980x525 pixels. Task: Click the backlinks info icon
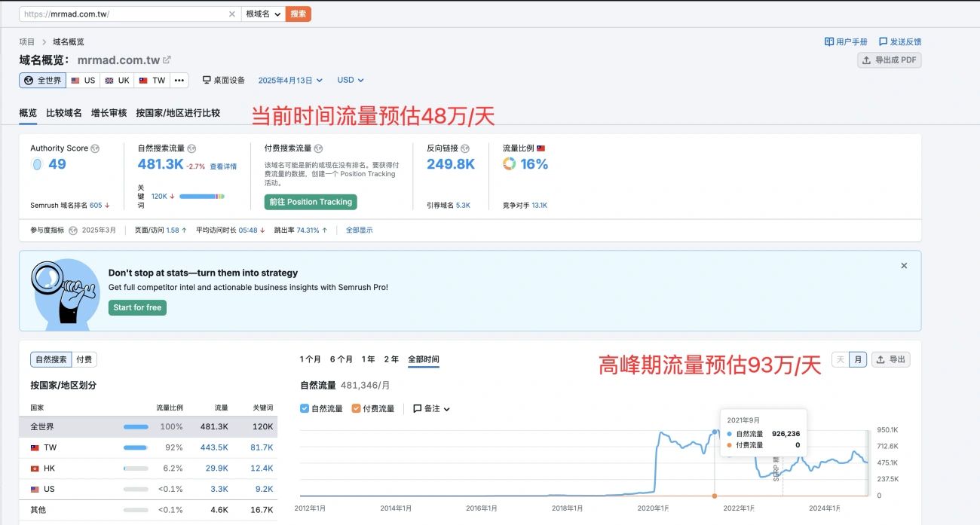(x=465, y=148)
